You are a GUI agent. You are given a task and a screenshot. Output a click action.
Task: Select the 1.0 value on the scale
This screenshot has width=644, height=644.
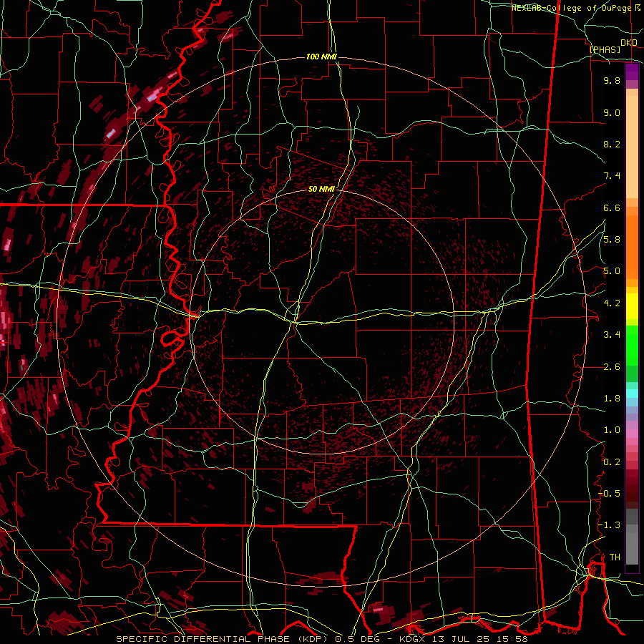point(612,430)
